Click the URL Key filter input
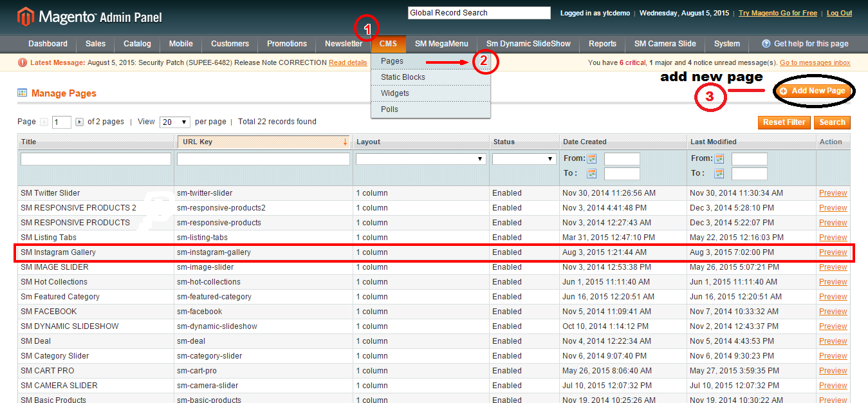Viewport: 868px width, 403px height. (x=264, y=158)
